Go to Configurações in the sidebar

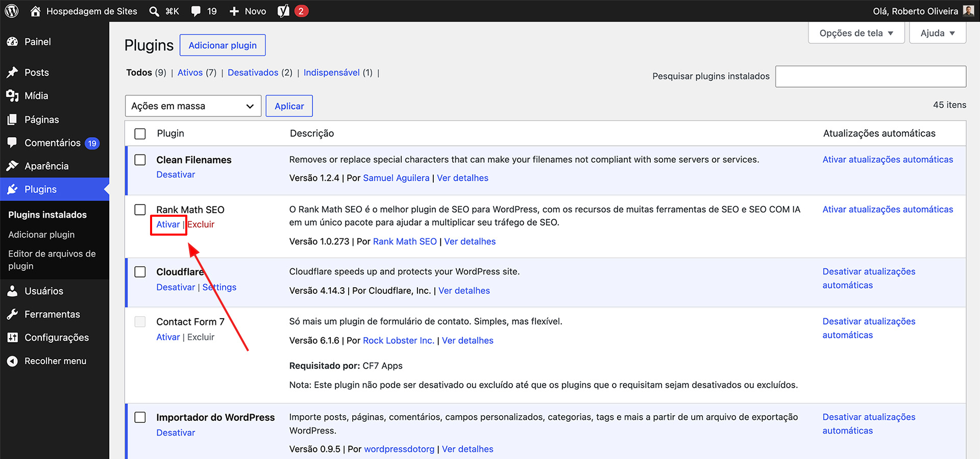pos(57,337)
